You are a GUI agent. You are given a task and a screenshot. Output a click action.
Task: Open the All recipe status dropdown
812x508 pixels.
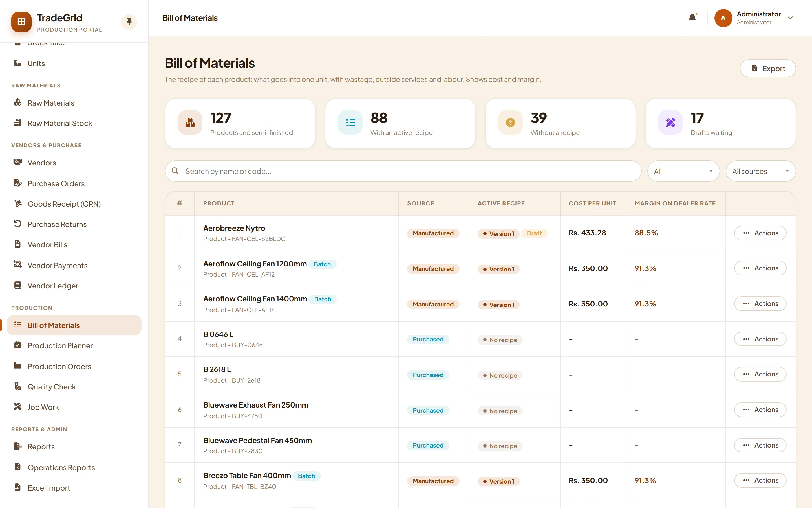pyautogui.click(x=683, y=171)
